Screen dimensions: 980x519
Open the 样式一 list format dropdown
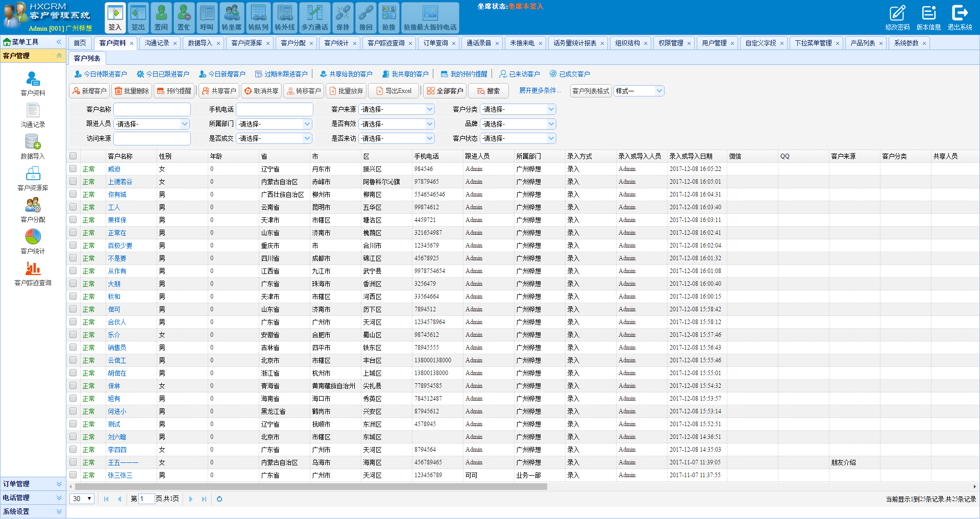(x=639, y=91)
